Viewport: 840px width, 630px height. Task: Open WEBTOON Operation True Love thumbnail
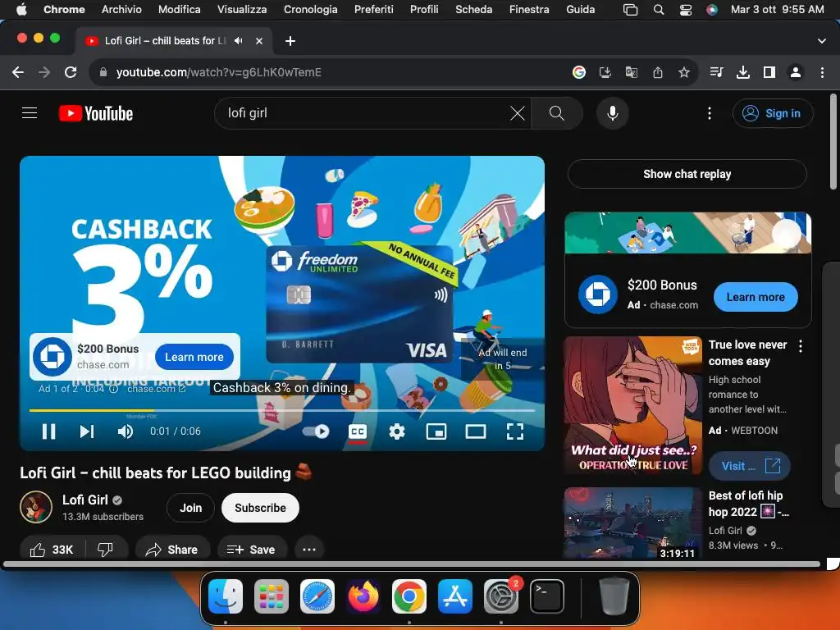tap(632, 405)
